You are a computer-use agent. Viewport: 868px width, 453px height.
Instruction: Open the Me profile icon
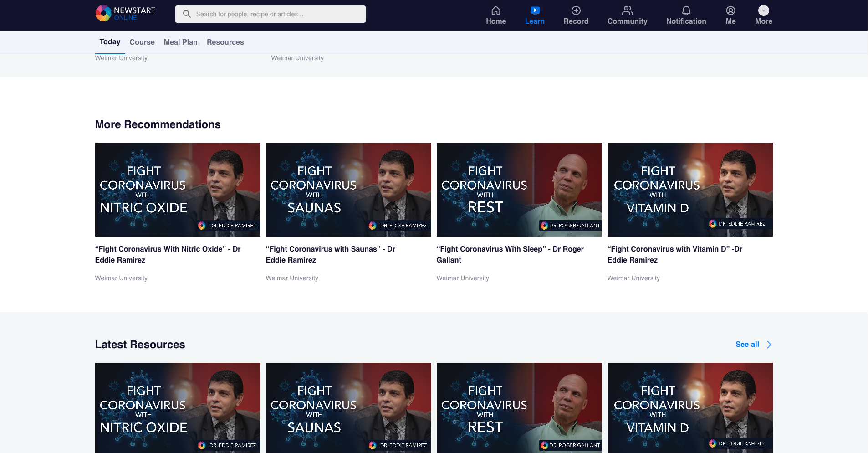pyautogui.click(x=730, y=10)
